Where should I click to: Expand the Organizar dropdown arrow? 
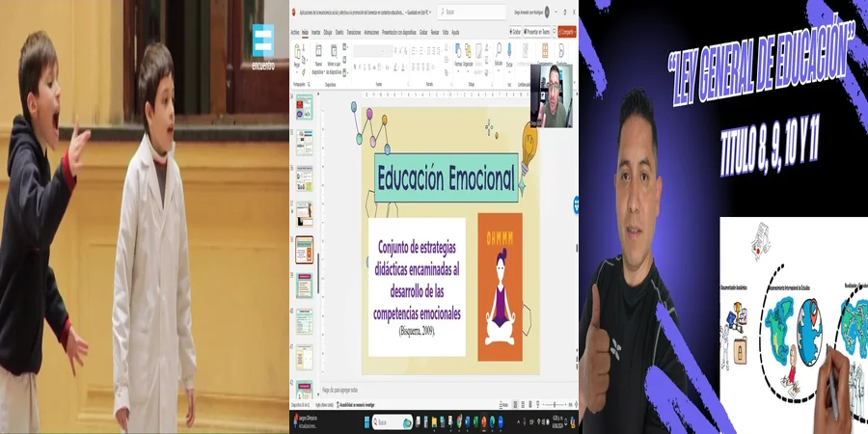(x=468, y=70)
